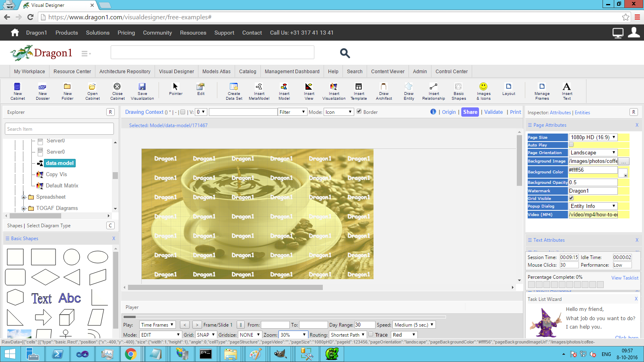The height and width of the screenshot is (362, 644).
Task: Click the home icon in top navigation
Action: point(15,33)
